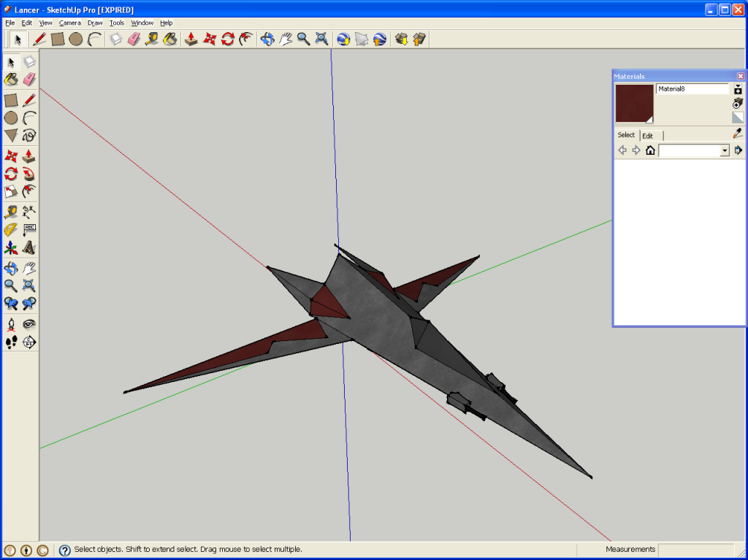The height and width of the screenshot is (560, 748).
Task: Pick the Eraser in the left tool palette
Action: coord(29,79)
